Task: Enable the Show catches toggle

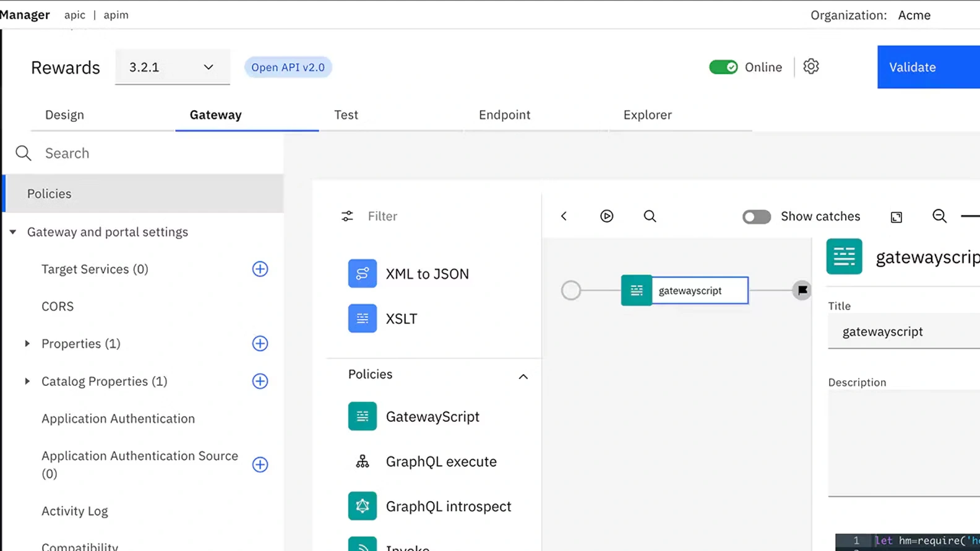Action: click(756, 216)
